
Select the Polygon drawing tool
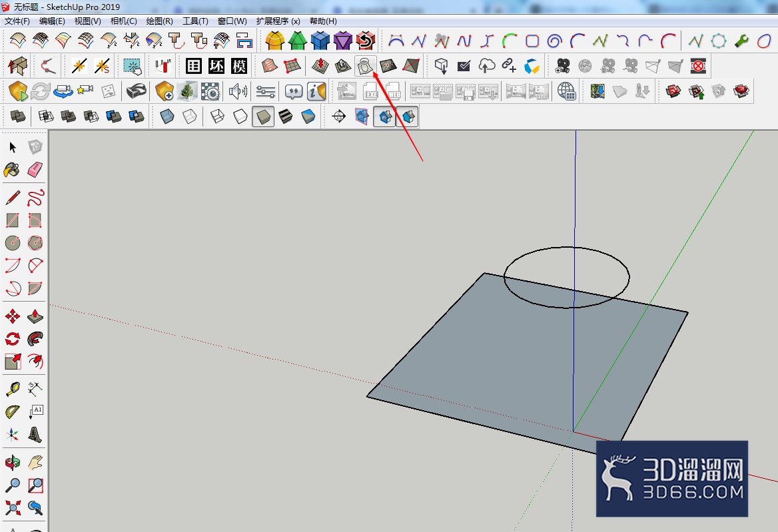[x=35, y=242]
